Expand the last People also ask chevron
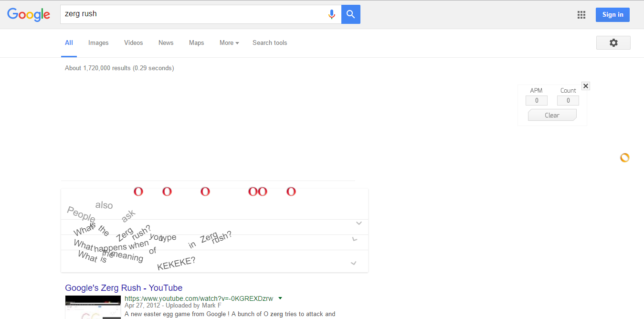Screen dimensions: 644x319 point(354,263)
